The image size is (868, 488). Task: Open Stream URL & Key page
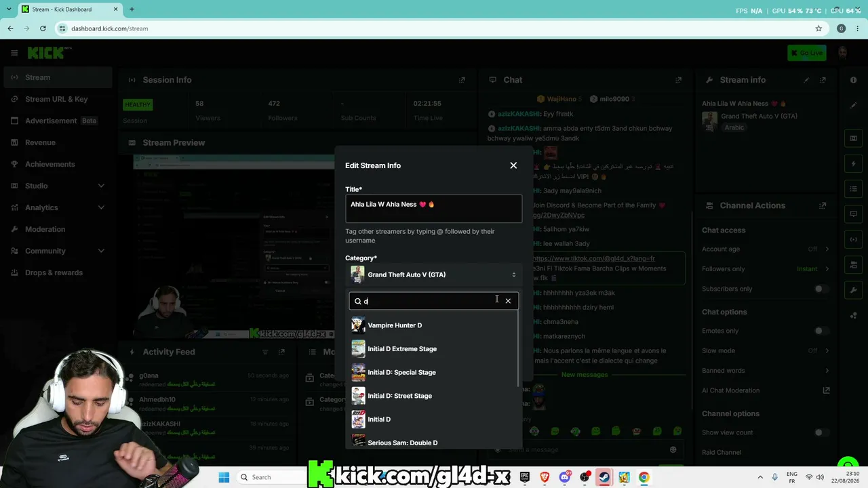coord(57,99)
